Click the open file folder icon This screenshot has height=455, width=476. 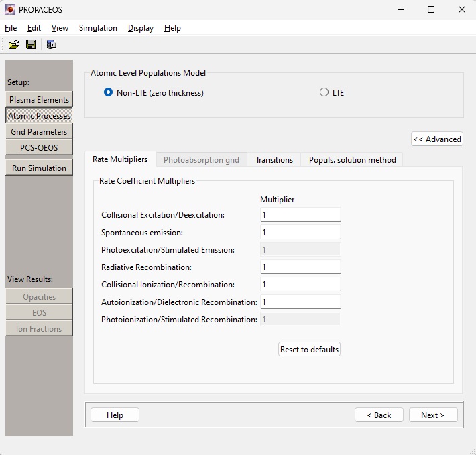tap(13, 44)
